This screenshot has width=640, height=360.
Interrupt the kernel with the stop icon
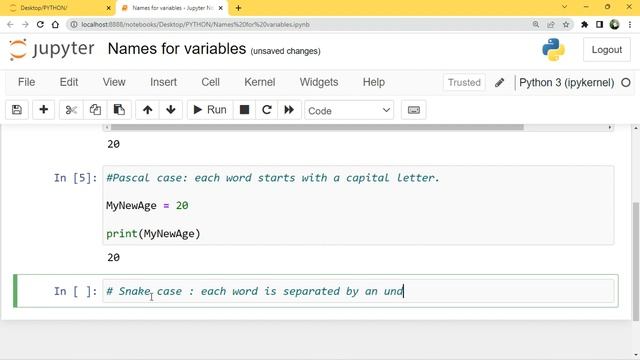[x=244, y=110]
